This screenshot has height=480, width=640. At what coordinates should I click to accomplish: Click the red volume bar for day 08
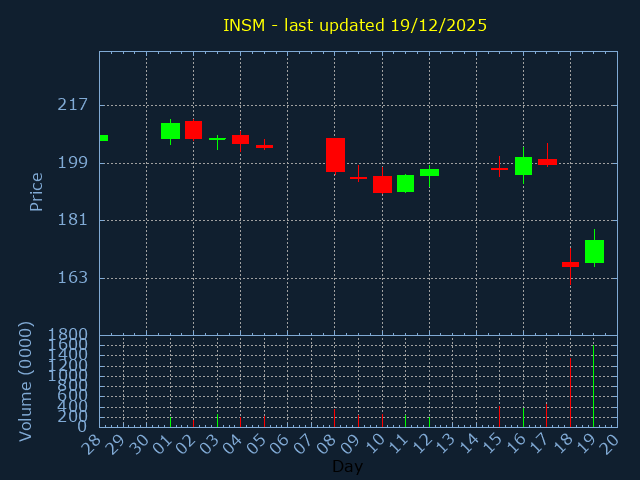coord(334,418)
